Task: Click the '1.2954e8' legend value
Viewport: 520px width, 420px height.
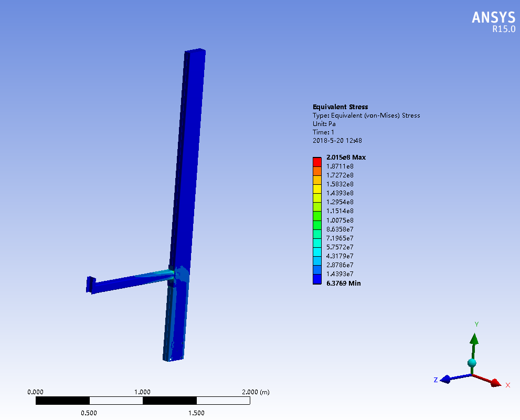Action: [340, 202]
